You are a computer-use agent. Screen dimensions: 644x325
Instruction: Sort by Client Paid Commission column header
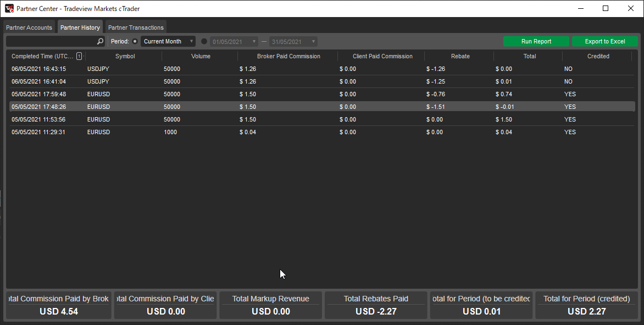[382, 56]
